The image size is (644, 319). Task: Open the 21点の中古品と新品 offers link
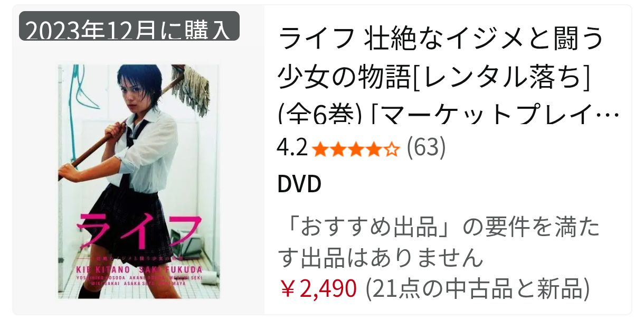tap(477, 289)
